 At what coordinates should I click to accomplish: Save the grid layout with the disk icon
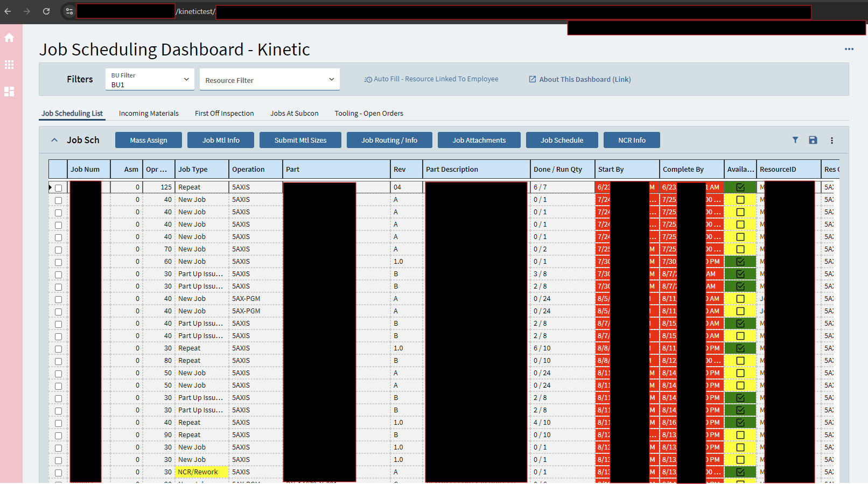pos(813,140)
